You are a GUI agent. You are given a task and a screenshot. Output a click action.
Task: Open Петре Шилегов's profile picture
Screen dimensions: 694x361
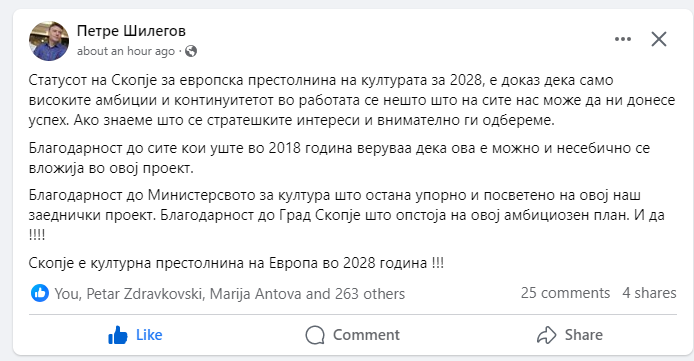(x=49, y=41)
